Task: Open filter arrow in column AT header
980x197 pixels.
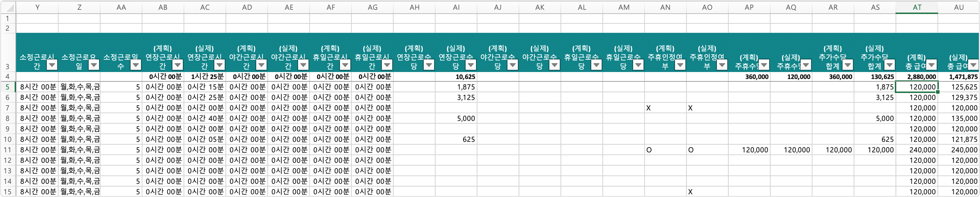Action: 931,65
